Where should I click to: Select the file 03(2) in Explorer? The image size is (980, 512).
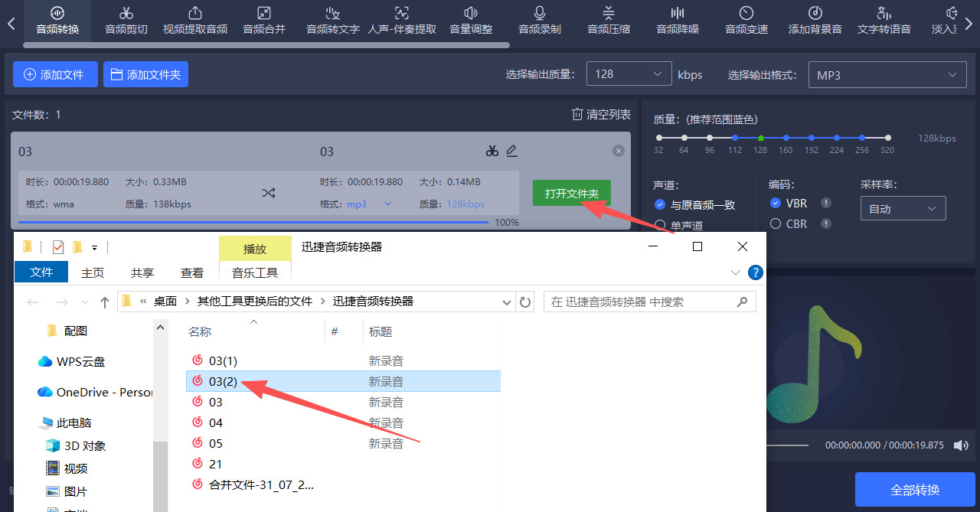pyautogui.click(x=343, y=381)
